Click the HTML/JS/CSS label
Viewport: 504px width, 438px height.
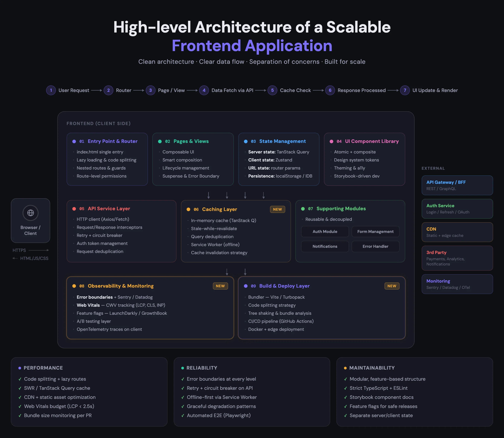(34, 258)
